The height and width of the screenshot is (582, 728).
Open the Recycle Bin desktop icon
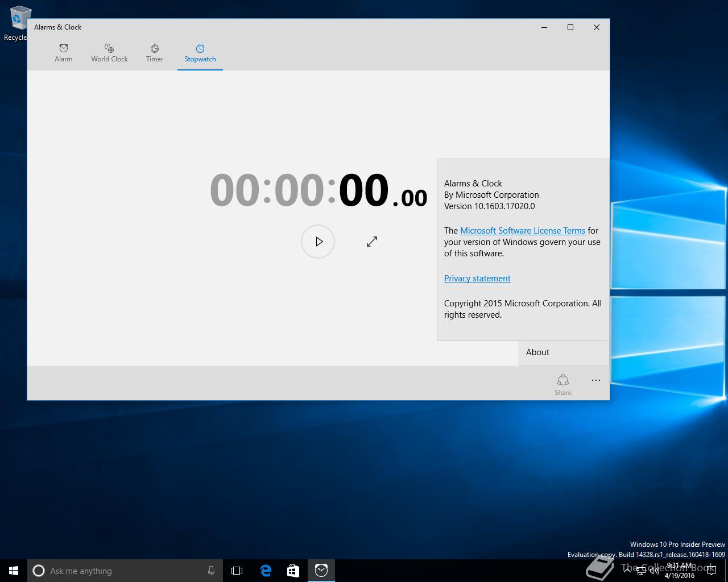coord(17,23)
